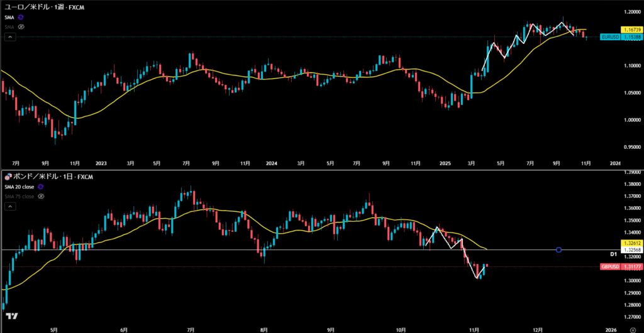Select the 1.32568 horizontal line price label

631,249
